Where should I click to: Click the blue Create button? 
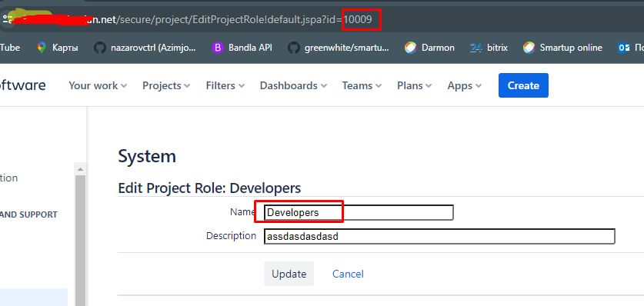tap(523, 85)
